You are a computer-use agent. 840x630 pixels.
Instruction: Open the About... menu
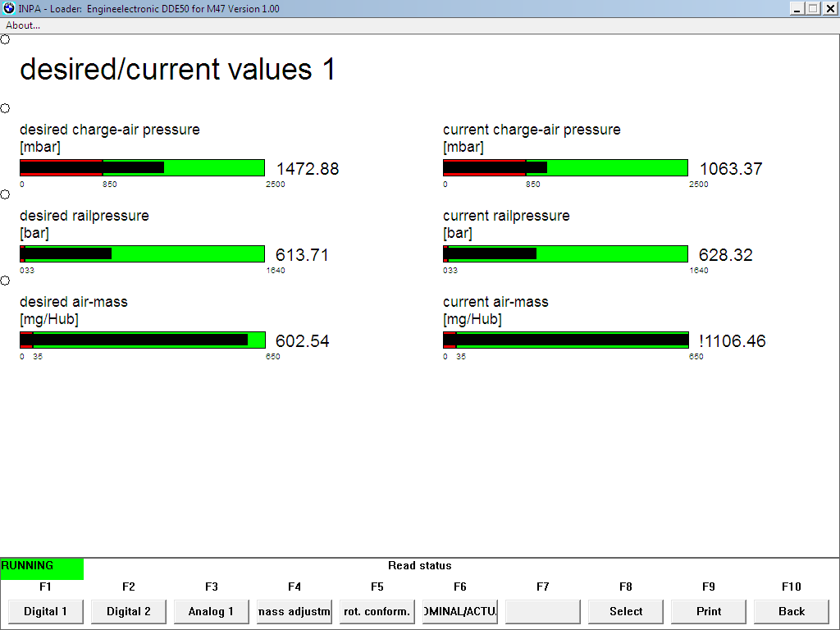pyautogui.click(x=23, y=25)
